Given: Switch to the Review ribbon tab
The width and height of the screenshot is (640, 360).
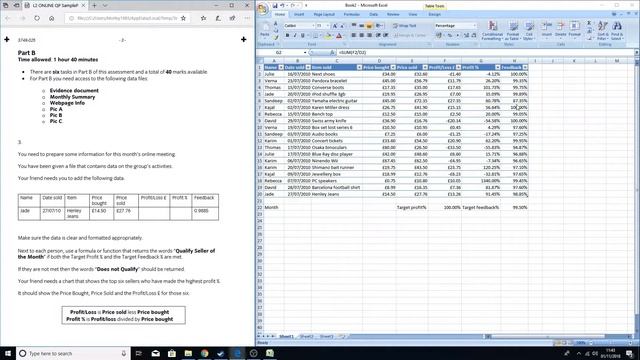Looking at the screenshot, I should click(393, 14).
